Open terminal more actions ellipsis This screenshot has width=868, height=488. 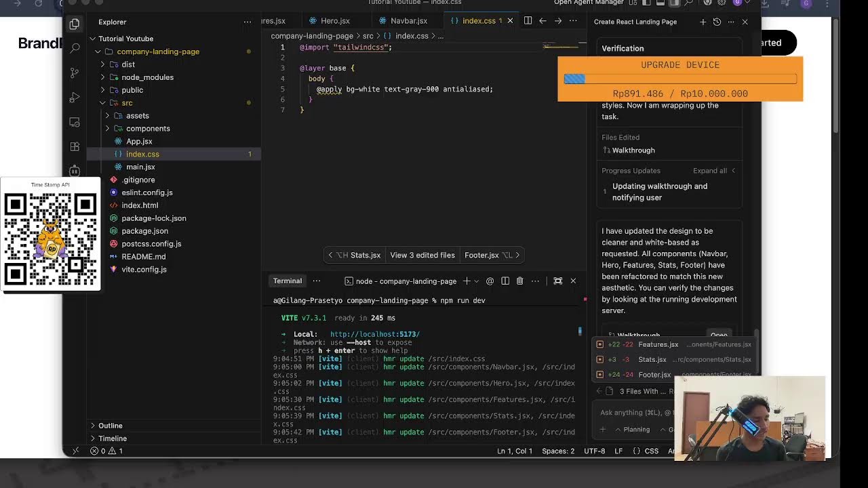536,281
